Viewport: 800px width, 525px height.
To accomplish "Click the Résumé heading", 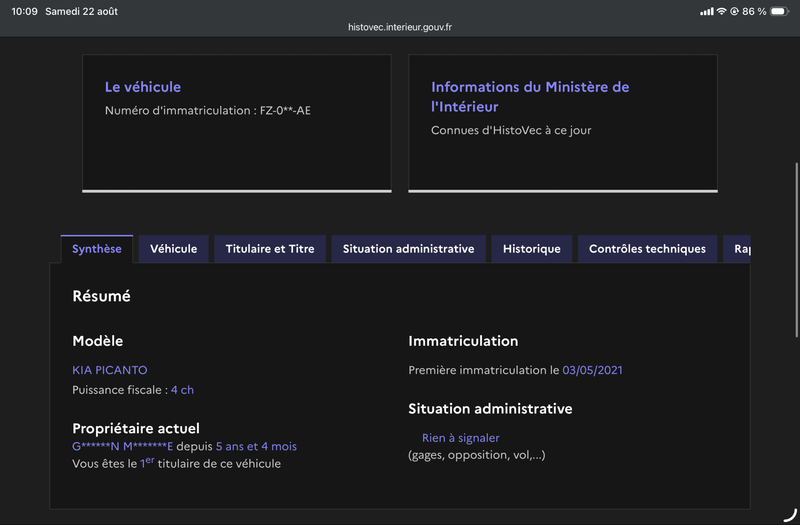I will point(102,296).
